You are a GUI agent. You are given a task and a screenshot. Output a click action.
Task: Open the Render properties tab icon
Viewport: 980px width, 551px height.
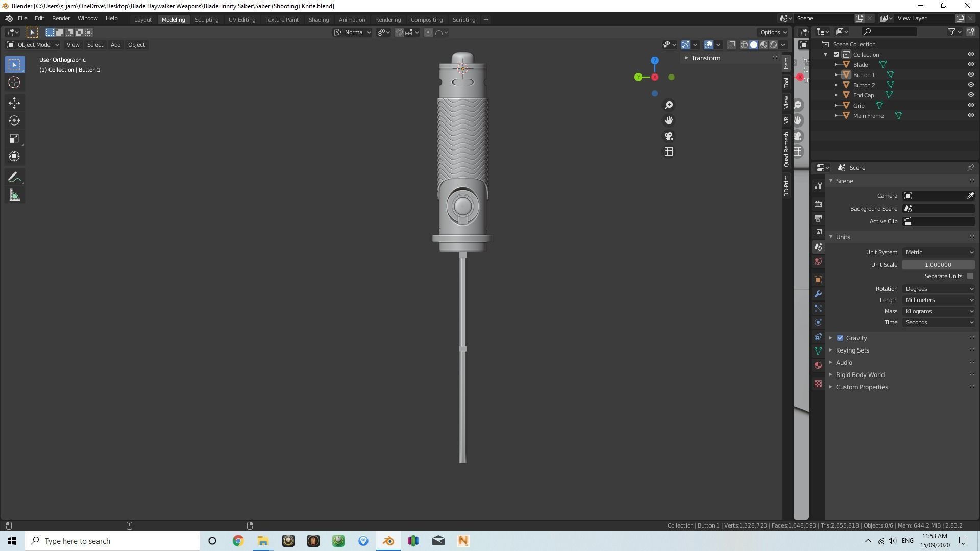818,204
